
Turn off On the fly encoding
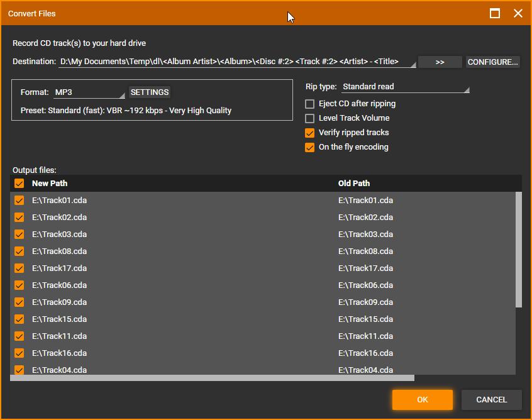310,147
